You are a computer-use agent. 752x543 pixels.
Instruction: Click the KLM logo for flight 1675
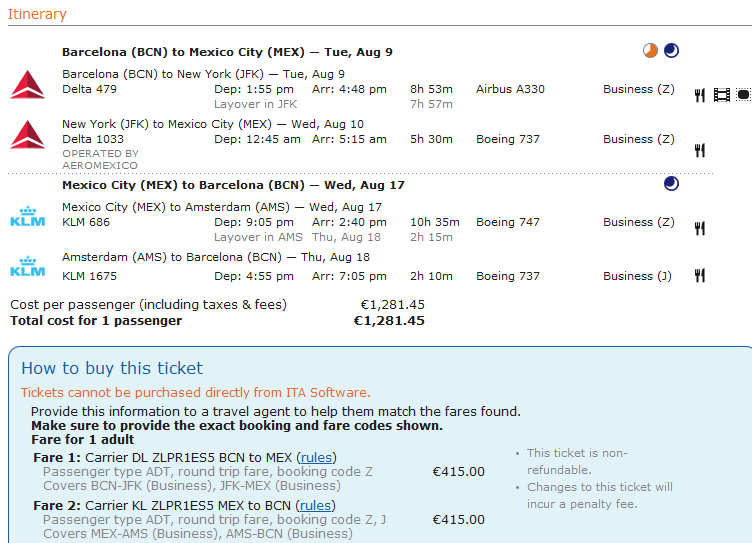pos(27,267)
